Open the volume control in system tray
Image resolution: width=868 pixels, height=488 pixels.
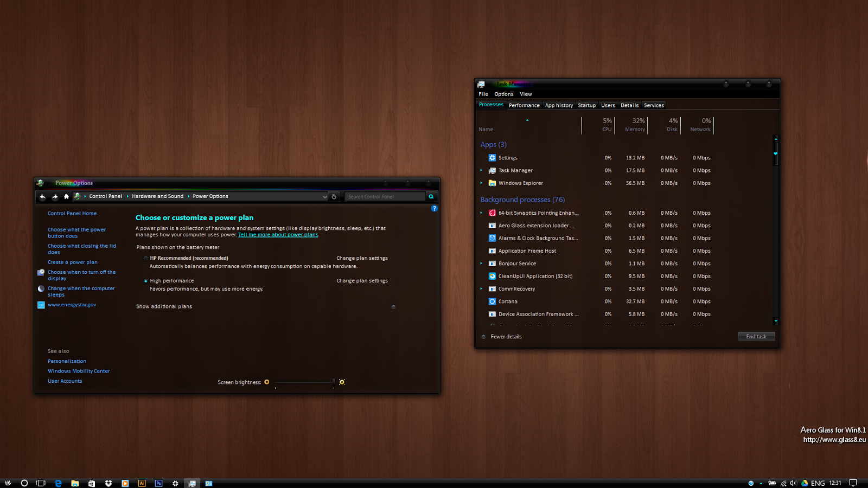pyautogui.click(x=794, y=483)
